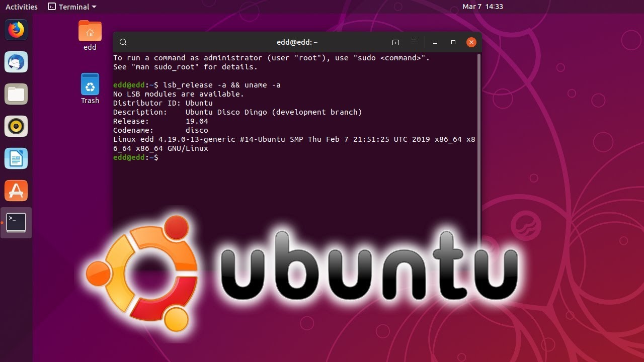Open the edd home folder on desktop
Viewport: 644px width, 362px height.
(90, 36)
